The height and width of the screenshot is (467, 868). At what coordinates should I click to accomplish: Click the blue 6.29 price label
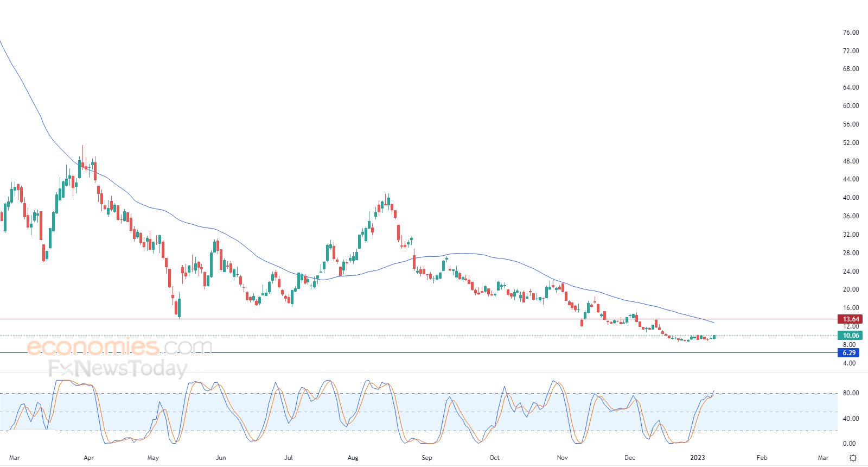tap(849, 353)
